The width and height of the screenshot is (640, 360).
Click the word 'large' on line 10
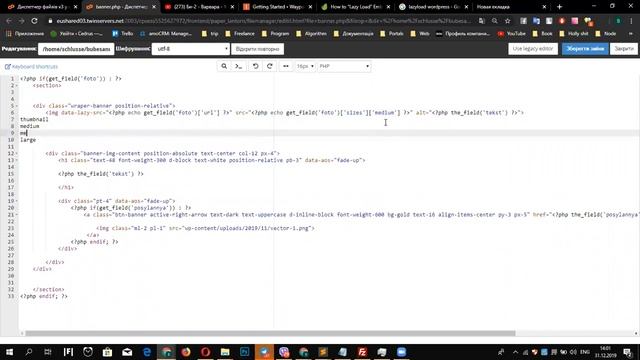click(x=28, y=140)
